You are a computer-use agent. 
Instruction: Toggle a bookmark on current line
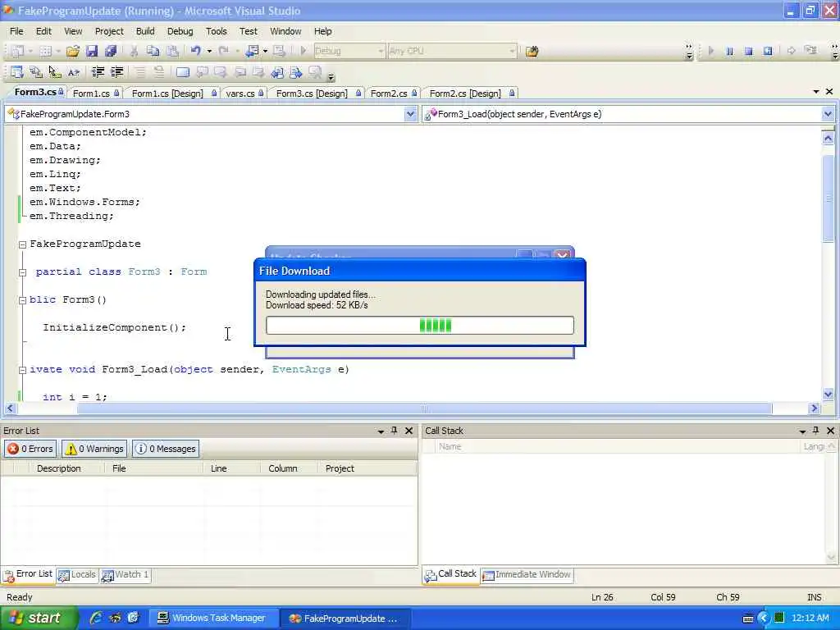(x=183, y=72)
